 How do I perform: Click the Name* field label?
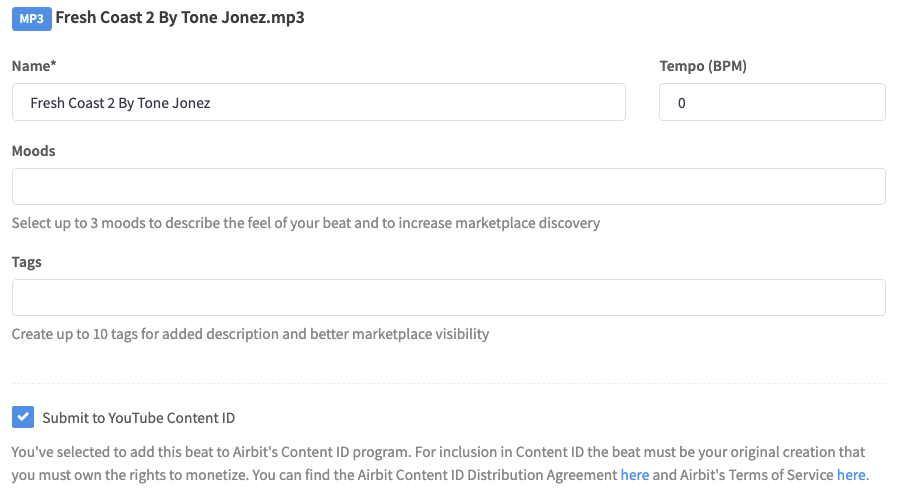(33, 66)
